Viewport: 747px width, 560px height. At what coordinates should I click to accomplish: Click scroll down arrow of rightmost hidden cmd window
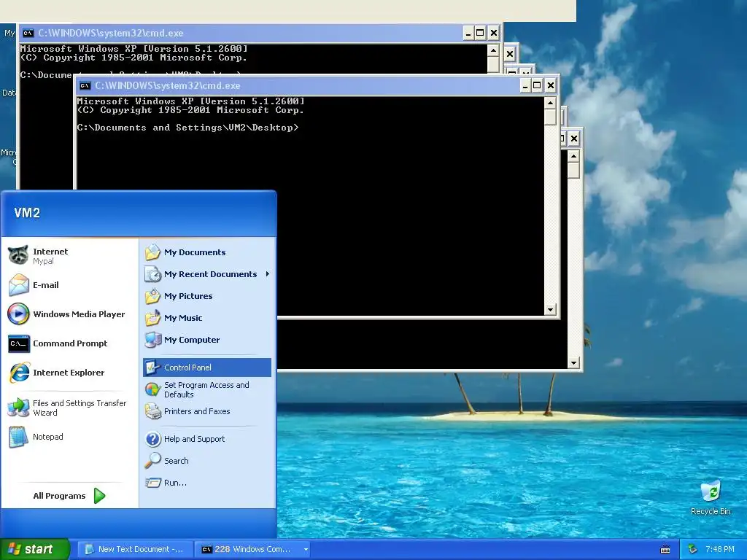coord(573,363)
